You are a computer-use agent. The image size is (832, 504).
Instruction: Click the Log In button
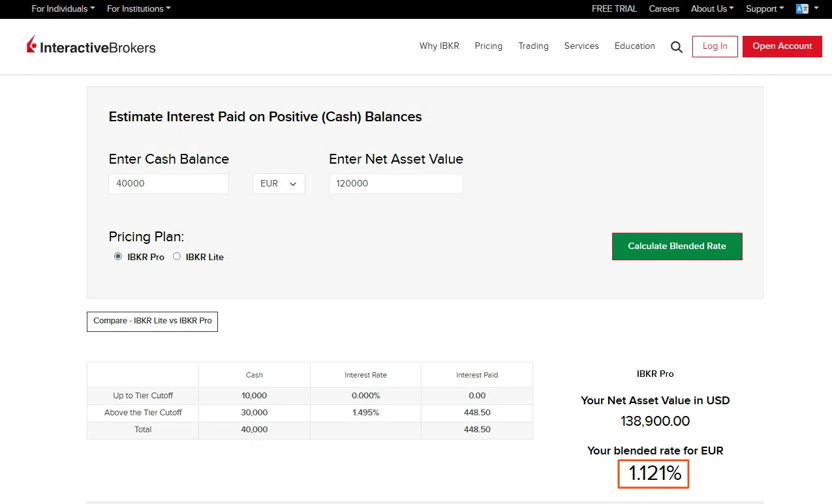[x=715, y=46]
